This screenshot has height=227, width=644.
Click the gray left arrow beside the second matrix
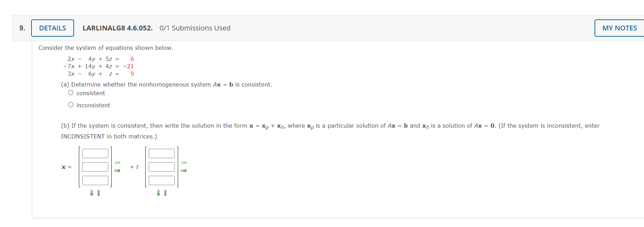click(184, 162)
